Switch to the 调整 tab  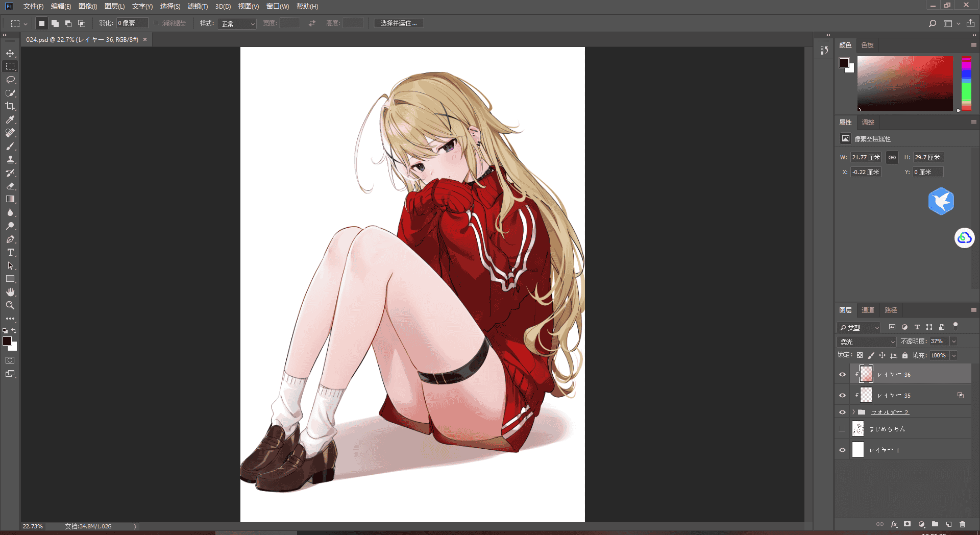868,123
